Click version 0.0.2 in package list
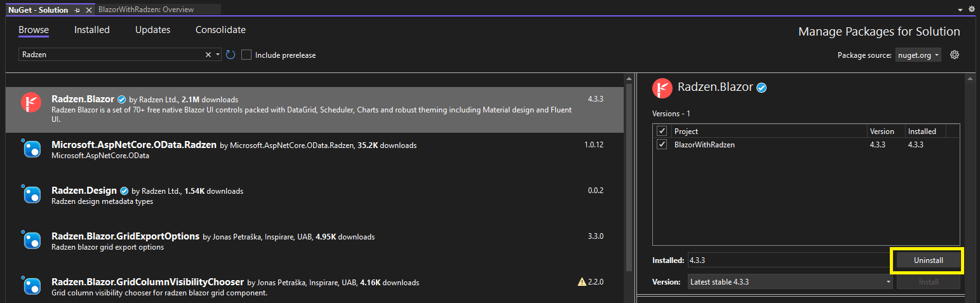This screenshot has width=980, height=303. click(x=596, y=191)
